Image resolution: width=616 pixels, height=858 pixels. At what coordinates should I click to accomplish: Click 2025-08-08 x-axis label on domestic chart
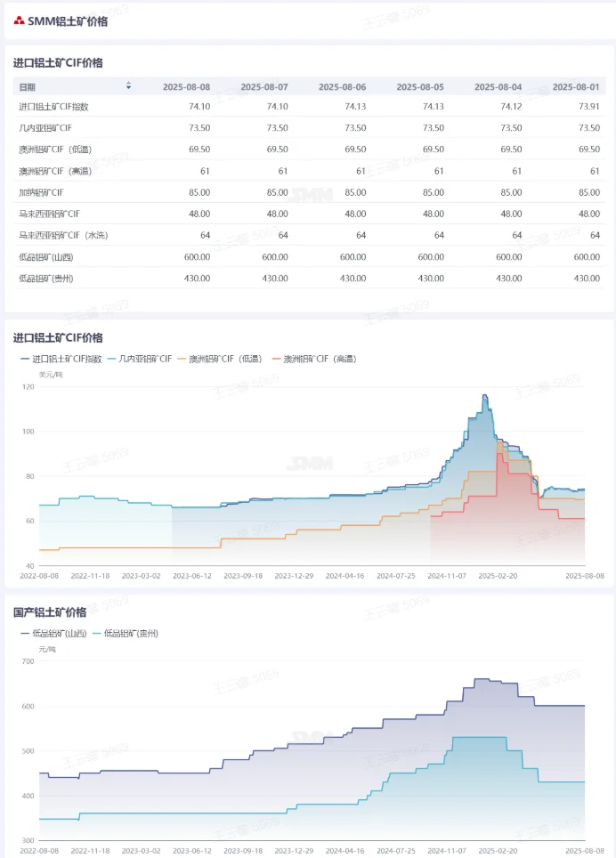point(585,851)
